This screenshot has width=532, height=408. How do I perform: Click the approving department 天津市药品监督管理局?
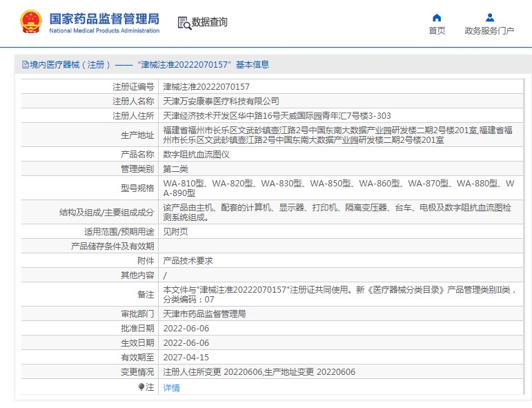(204, 313)
